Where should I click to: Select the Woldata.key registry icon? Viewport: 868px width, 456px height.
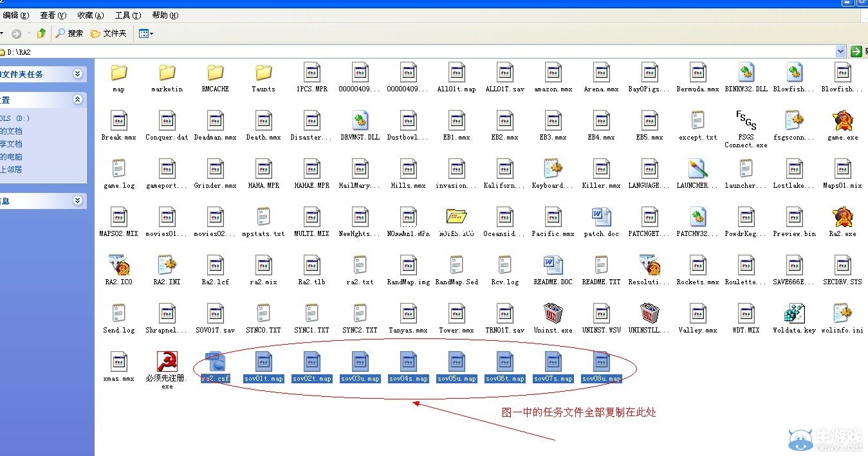tap(795, 313)
